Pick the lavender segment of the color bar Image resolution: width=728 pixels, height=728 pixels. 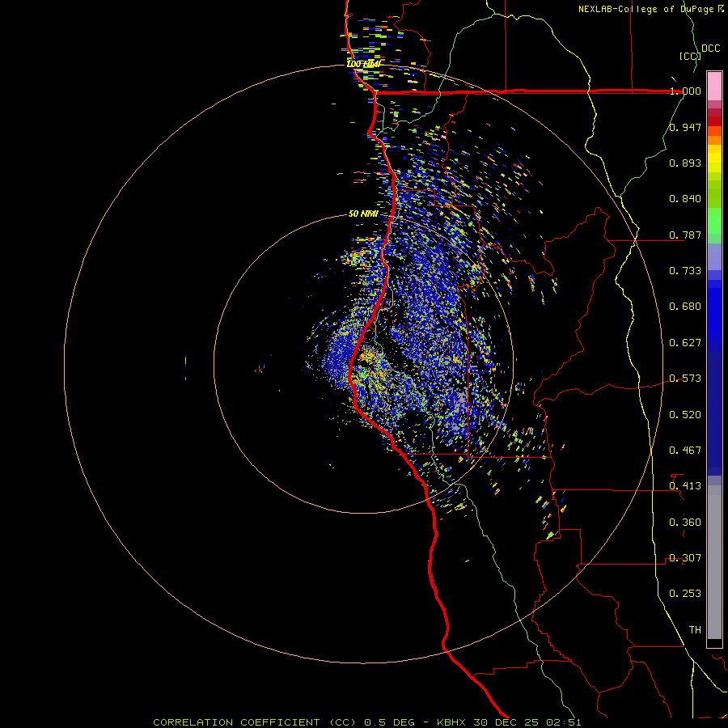pyautogui.click(x=714, y=257)
